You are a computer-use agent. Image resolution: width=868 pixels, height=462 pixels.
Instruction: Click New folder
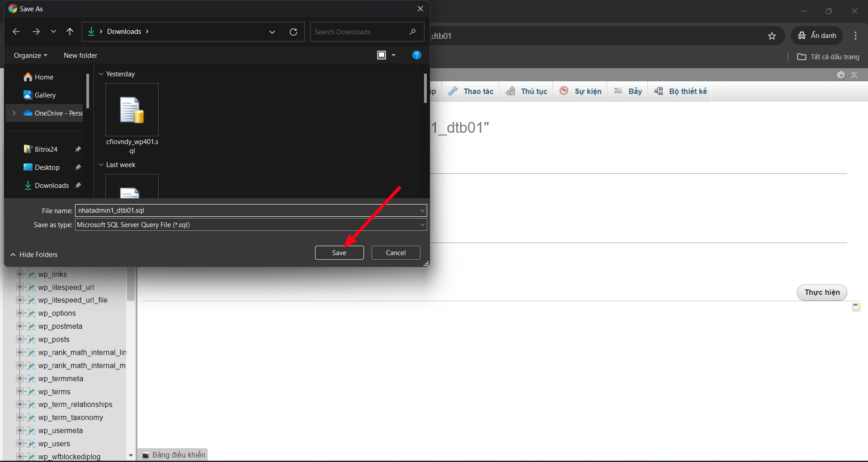coord(80,55)
